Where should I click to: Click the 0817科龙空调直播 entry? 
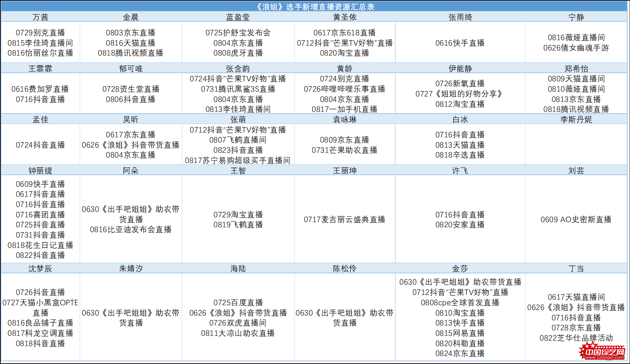(41, 333)
